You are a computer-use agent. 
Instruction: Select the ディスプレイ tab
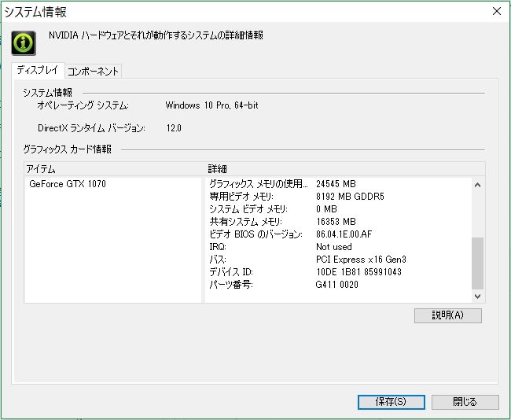pyautogui.click(x=38, y=70)
